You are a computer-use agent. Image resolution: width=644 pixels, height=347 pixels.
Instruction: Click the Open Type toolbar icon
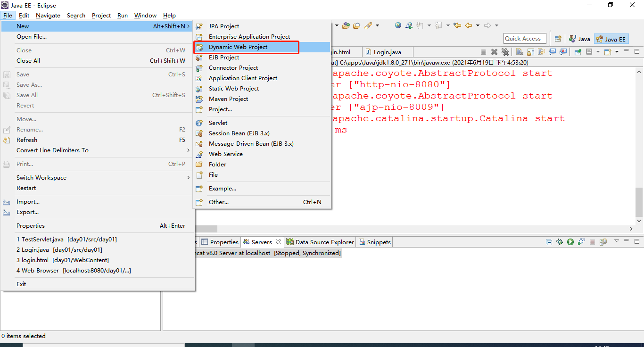pyautogui.click(x=346, y=25)
